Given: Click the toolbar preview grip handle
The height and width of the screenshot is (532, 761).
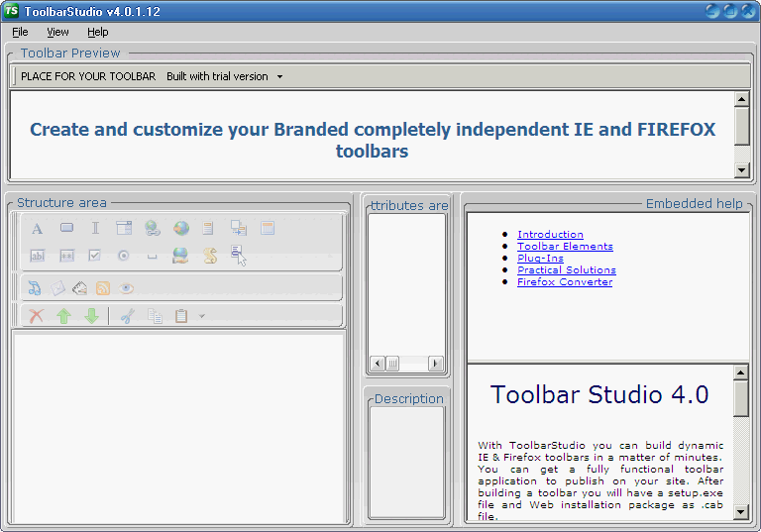Looking at the screenshot, I should point(15,76).
